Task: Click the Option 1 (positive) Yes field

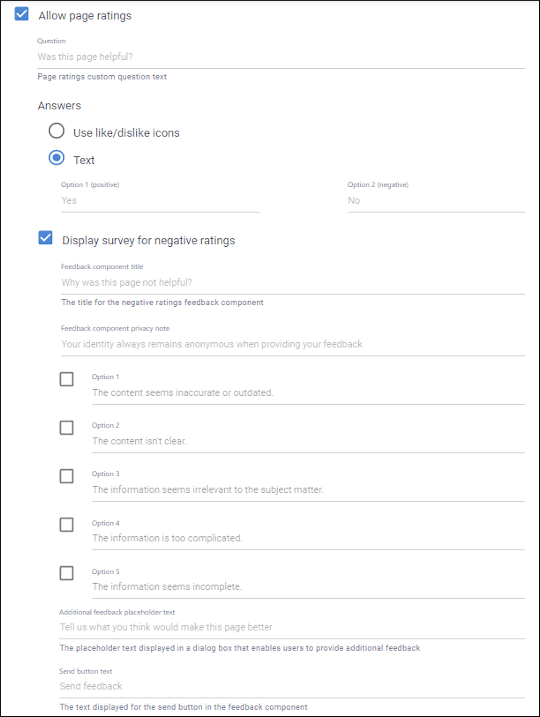Action: coord(160,201)
